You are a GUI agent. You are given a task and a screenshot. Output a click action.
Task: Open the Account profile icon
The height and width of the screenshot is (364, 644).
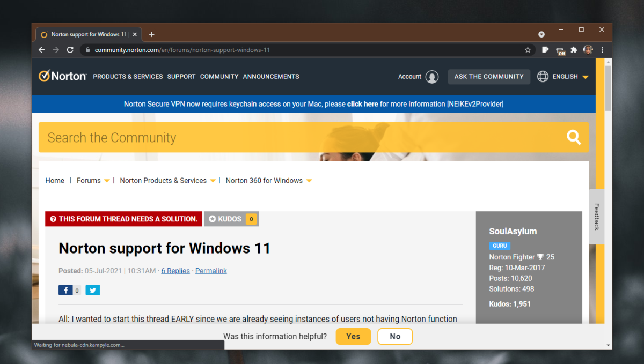click(432, 77)
